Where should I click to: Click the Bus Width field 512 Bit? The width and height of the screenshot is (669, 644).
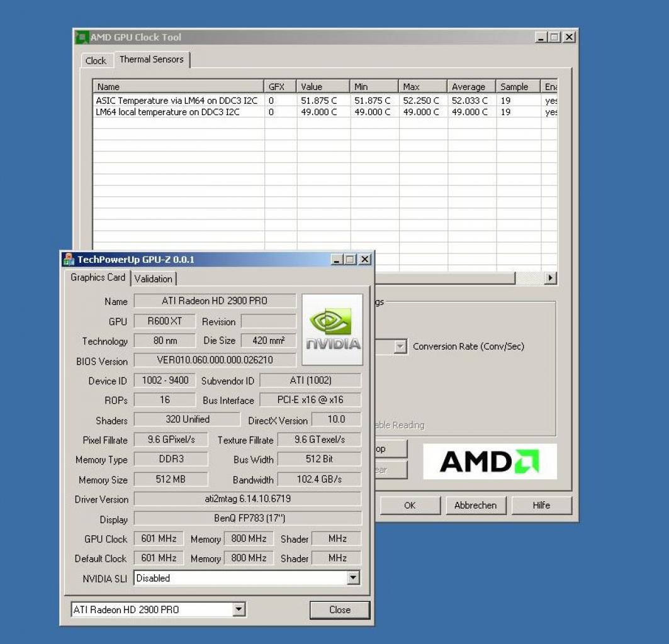click(x=319, y=459)
